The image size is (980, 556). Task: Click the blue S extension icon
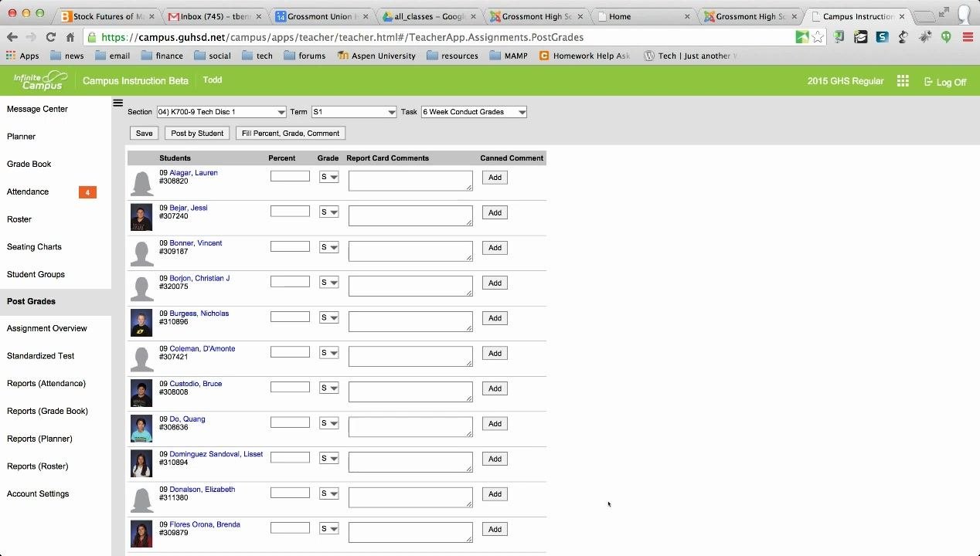coord(882,37)
